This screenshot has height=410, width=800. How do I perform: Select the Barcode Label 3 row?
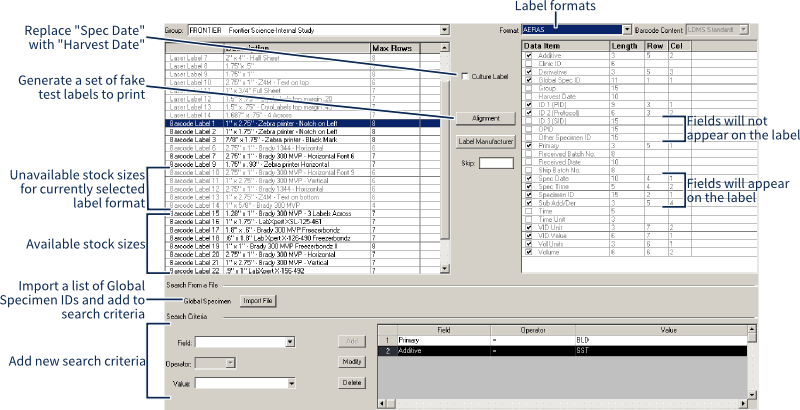click(303, 140)
